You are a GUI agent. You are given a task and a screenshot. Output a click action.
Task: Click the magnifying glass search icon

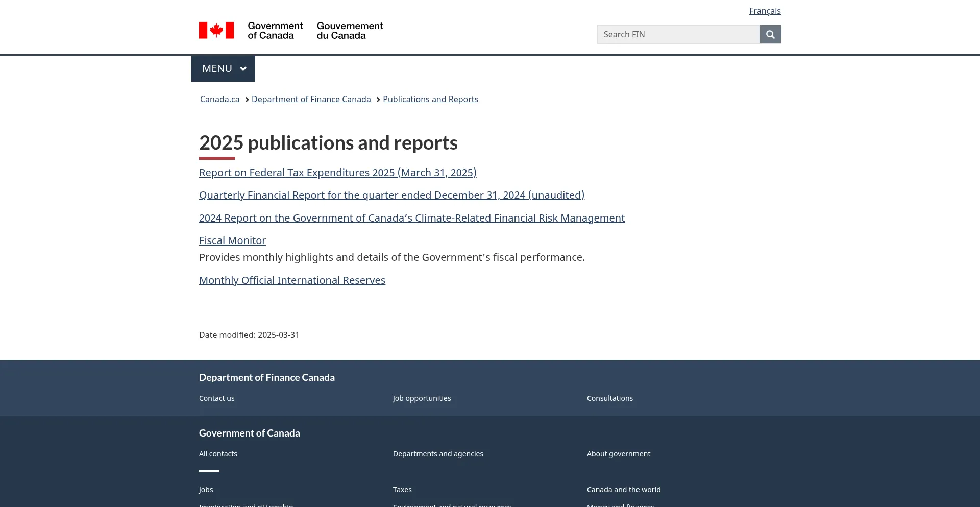tap(770, 34)
